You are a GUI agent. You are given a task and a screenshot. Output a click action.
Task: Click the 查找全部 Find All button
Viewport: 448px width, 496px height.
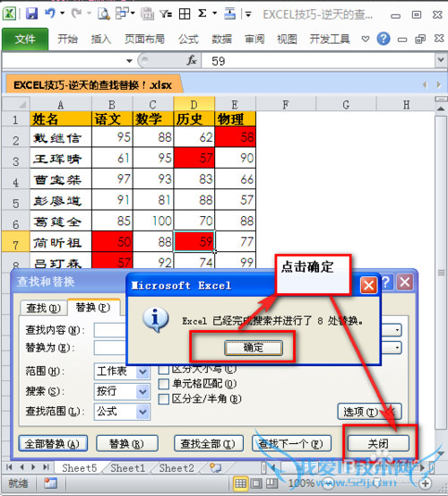[208, 443]
